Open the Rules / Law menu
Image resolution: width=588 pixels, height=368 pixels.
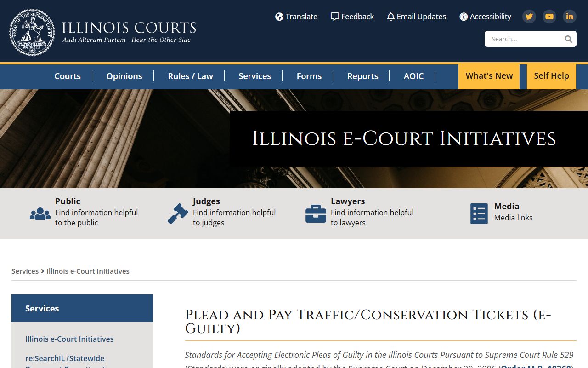coord(190,76)
